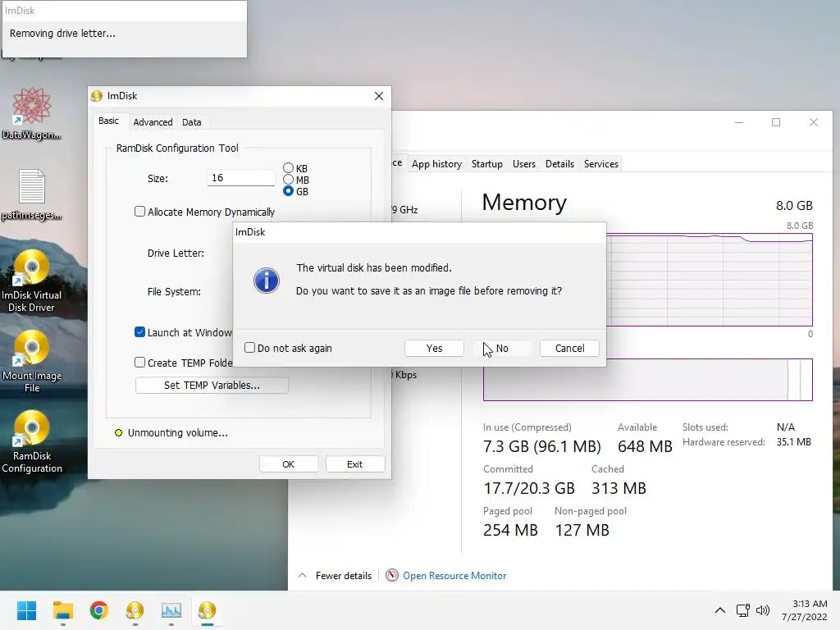Screen dimensions: 840x630
Task: Check the Do not ask again box
Action: click(x=249, y=348)
